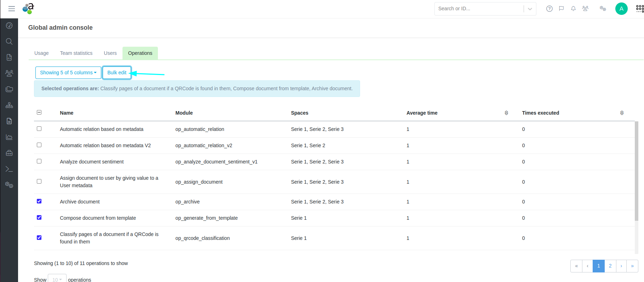Uncheck the Archive document checkbox
Image resolution: width=644 pixels, height=282 pixels.
pos(39,201)
